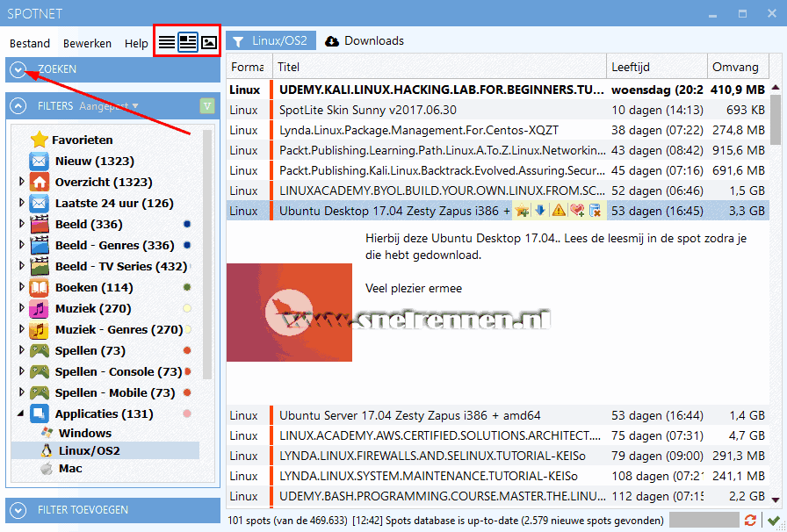Expand the Beeld (336) tree node
The width and height of the screenshot is (787, 532).
point(22,223)
